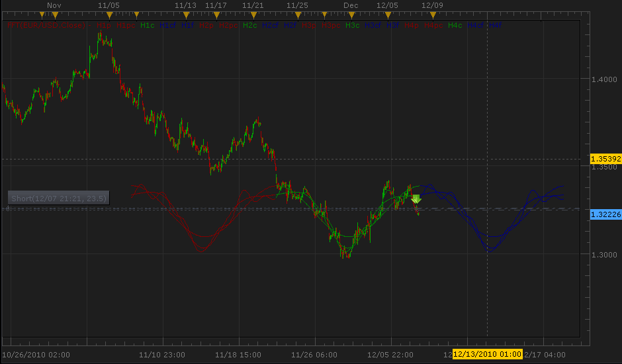This screenshot has height=364, width=622.
Task: Click the H4f legend label
Action: (496, 25)
